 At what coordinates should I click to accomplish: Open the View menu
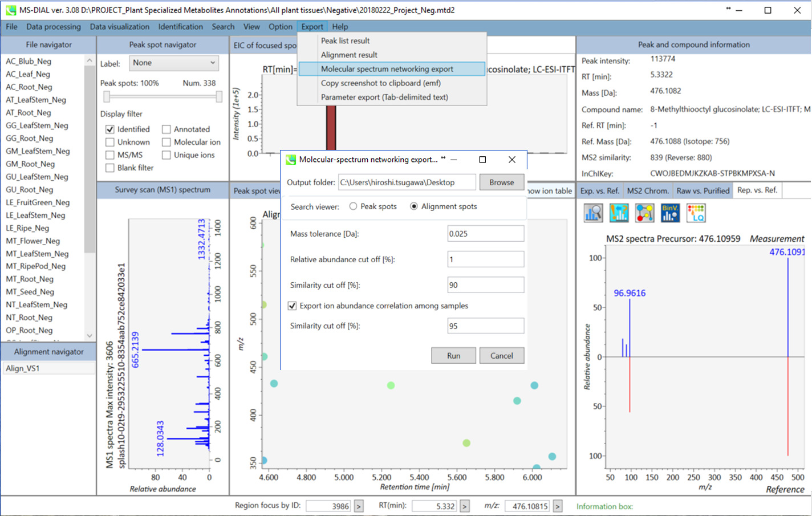(x=251, y=27)
